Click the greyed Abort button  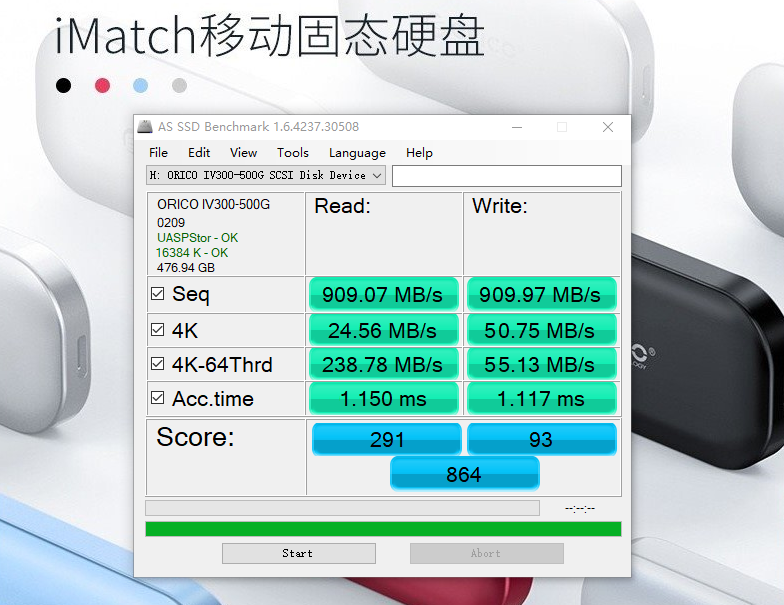click(x=486, y=553)
